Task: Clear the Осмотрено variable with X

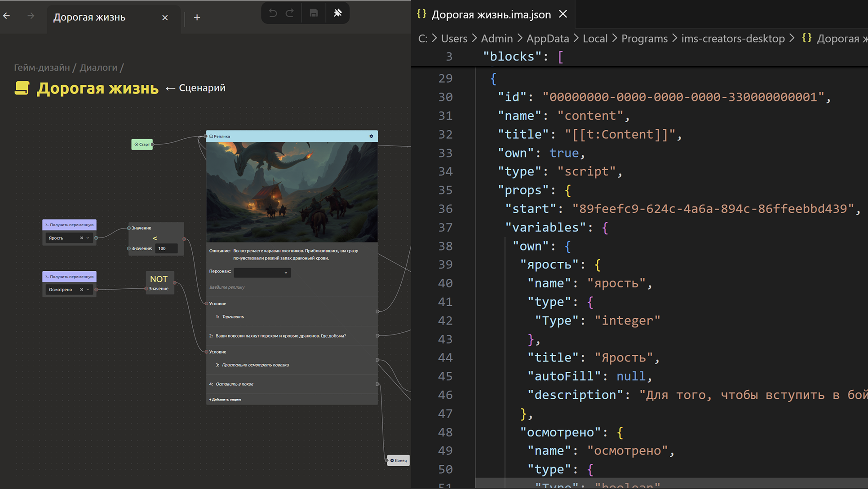Action: (81, 290)
